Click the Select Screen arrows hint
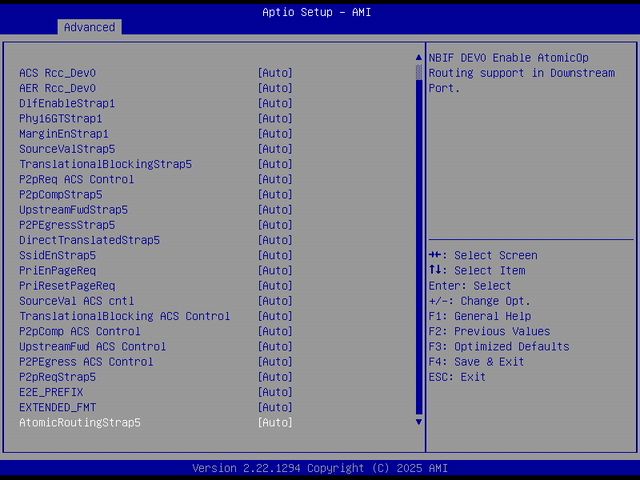640x480 pixels. click(x=483, y=256)
